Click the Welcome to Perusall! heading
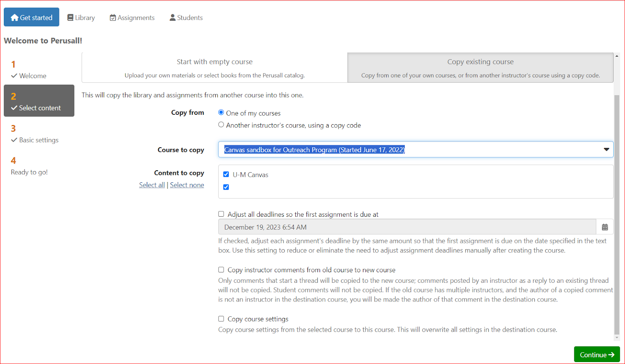 pyautogui.click(x=43, y=41)
